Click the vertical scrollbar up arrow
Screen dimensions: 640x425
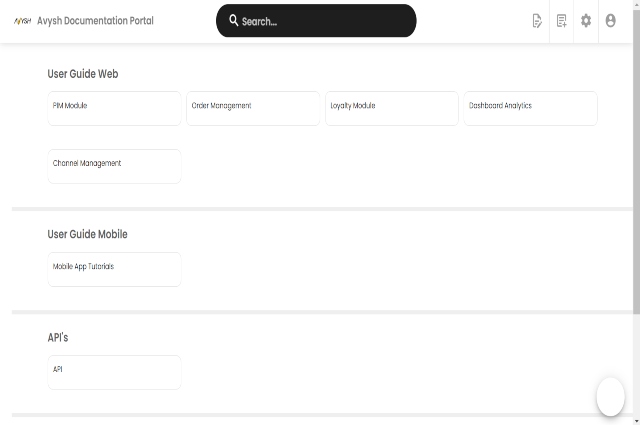(x=635, y=4)
